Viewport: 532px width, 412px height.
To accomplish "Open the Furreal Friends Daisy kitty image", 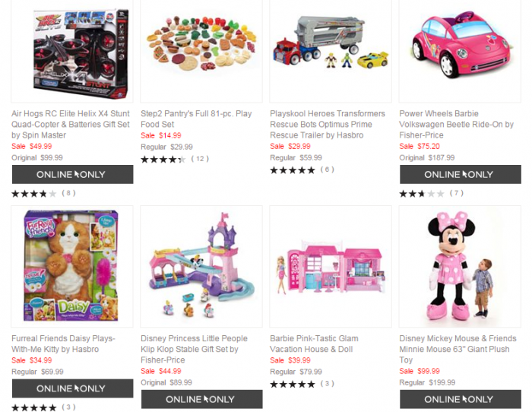I will [72, 266].
